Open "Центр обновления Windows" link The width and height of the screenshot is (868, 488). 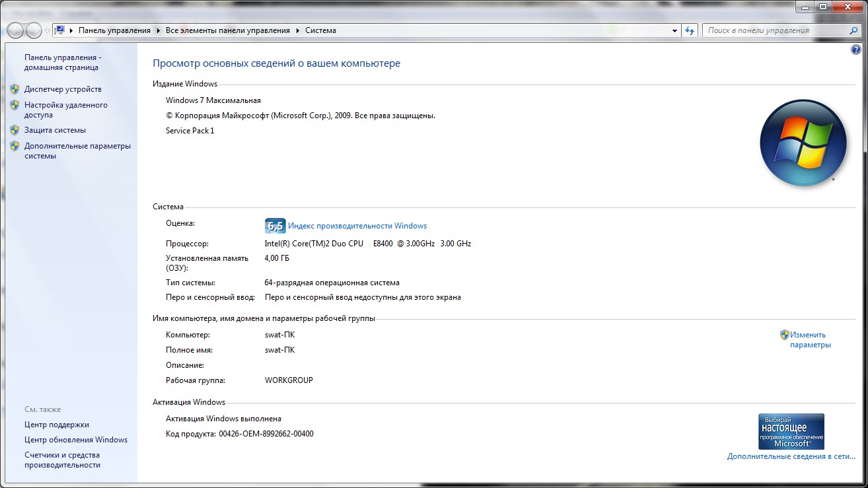click(x=76, y=440)
